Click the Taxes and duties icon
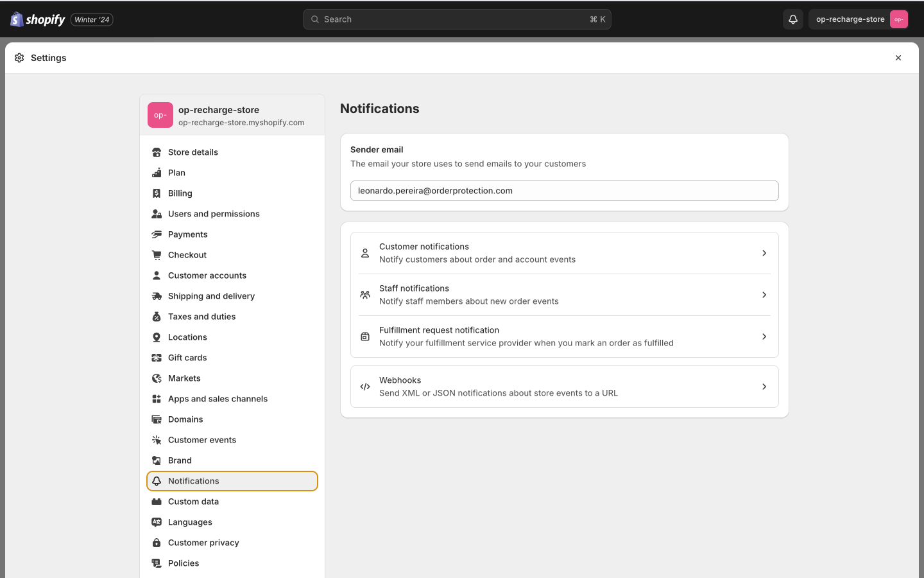Image resolution: width=924 pixels, height=578 pixels. point(157,317)
